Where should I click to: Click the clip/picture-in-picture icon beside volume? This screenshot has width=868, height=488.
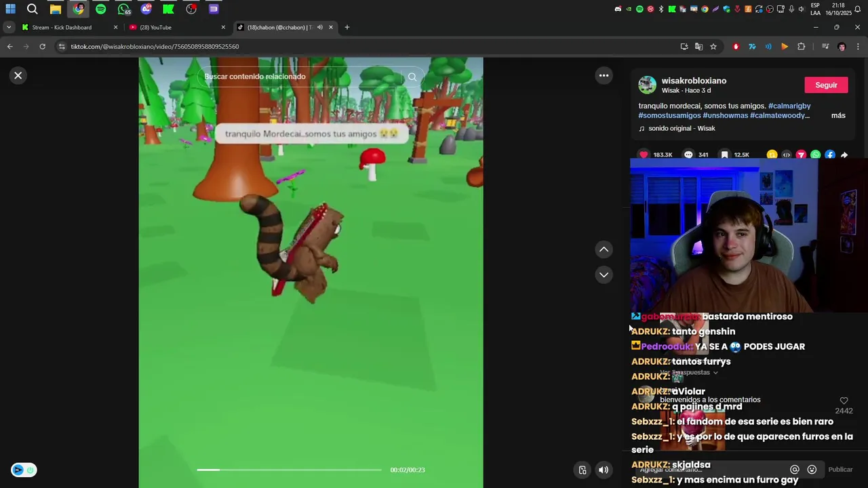[583, 470]
